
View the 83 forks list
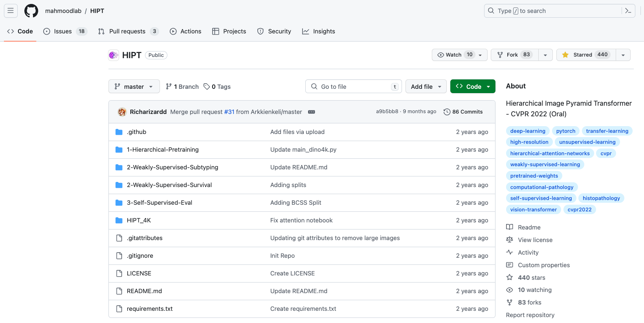pyautogui.click(x=524, y=302)
